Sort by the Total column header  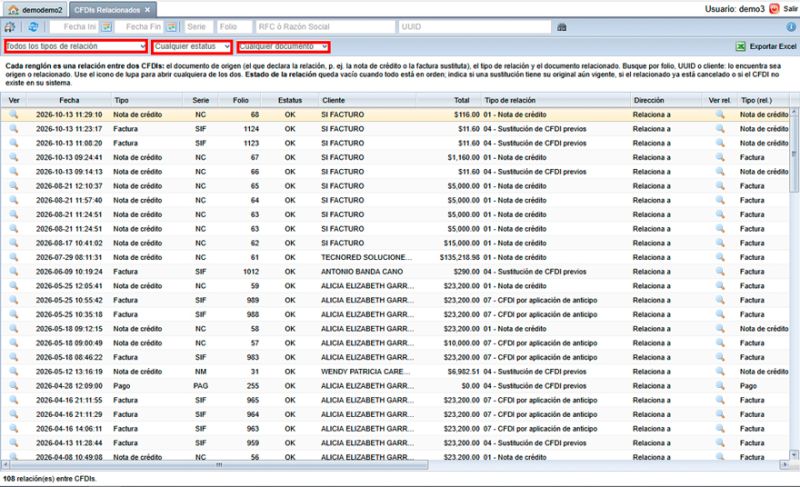coord(449,100)
